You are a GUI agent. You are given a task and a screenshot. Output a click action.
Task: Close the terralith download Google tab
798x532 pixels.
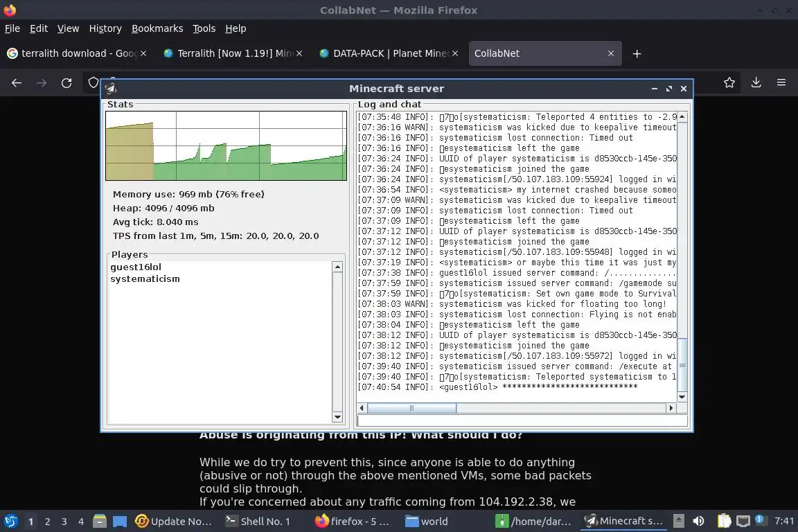coord(143,53)
